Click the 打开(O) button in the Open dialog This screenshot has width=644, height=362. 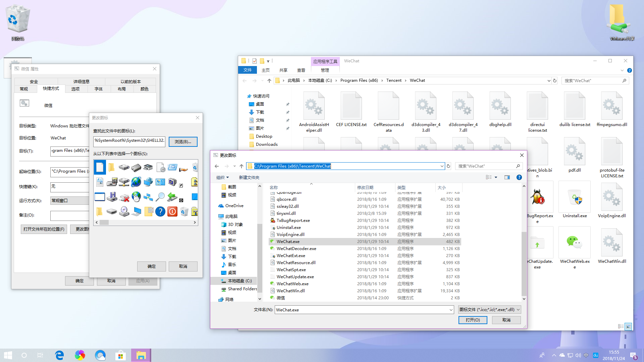pyautogui.click(x=473, y=320)
